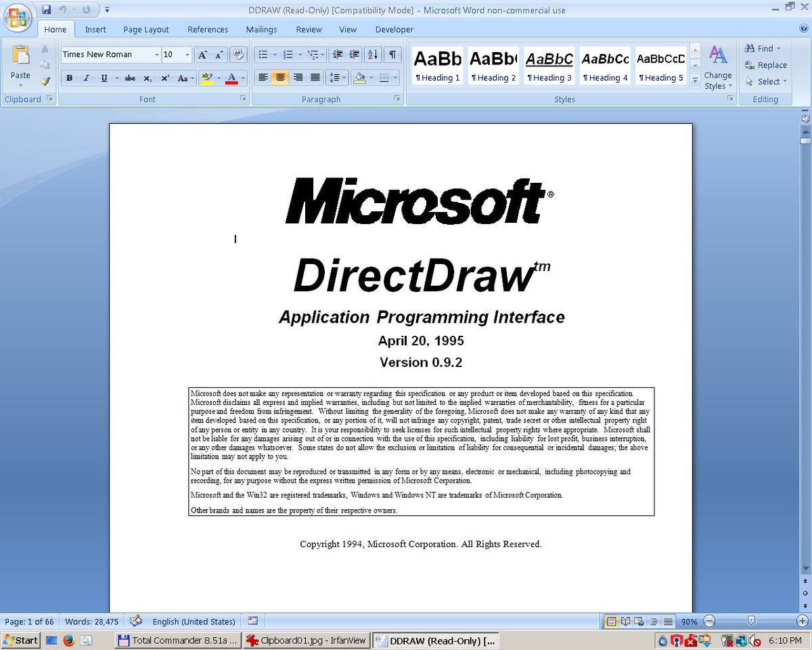Apply the yellow text highlight color
The height and width of the screenshot is (650, 812).
[208, 79]
